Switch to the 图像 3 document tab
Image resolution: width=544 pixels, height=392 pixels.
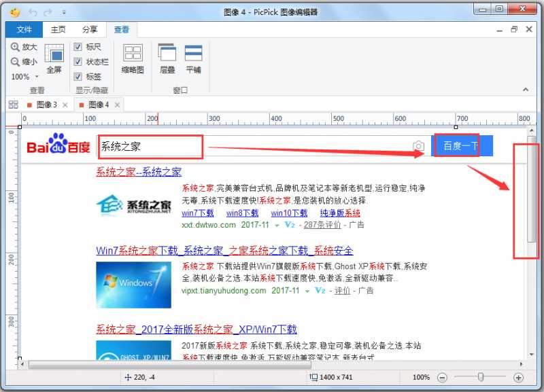pyautogui.click(x=46, y=105)
